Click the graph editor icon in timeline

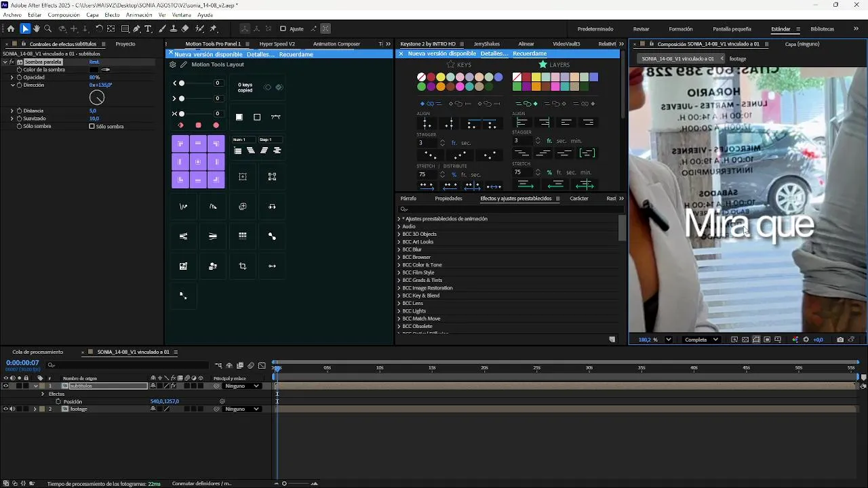tap(262, 365)
